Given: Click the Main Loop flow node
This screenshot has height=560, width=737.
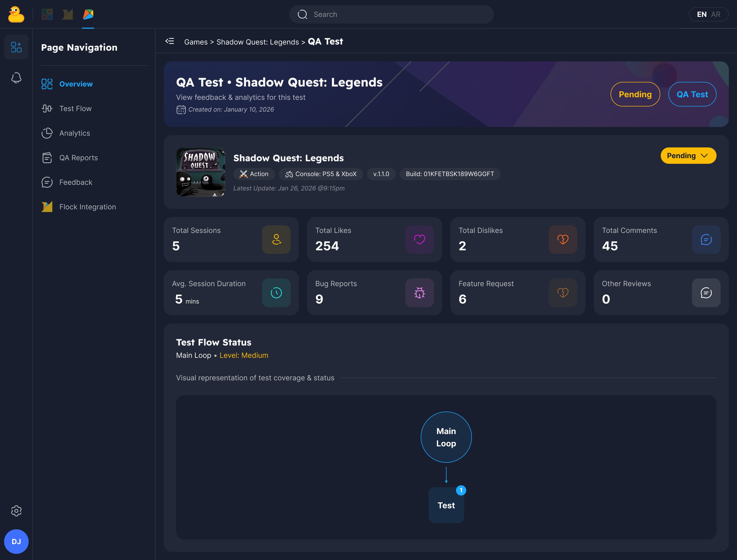Looking at the screenshot, I should (446, 437).
